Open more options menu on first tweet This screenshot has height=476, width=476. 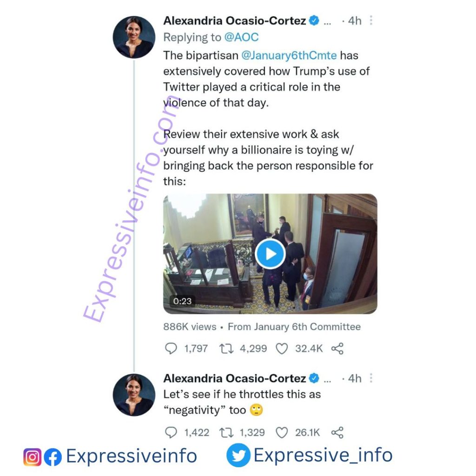[371, 20]
